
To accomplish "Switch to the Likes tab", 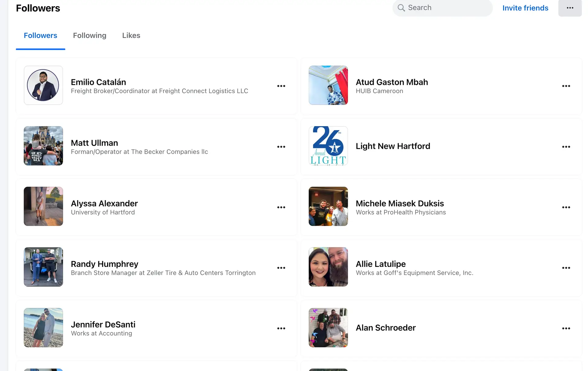I will [x=131, y=36].
